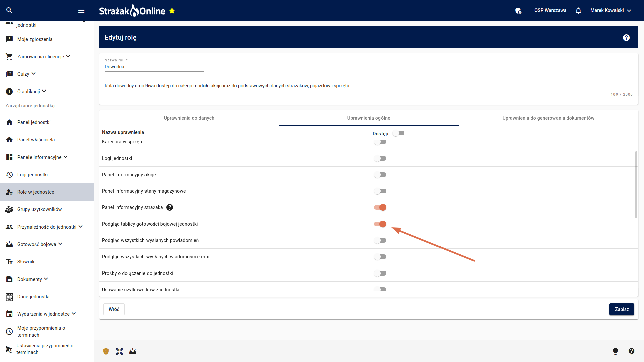644x362 pixels.
Task: Open Role w jednostce menu item
Action: tap(47, 192)
